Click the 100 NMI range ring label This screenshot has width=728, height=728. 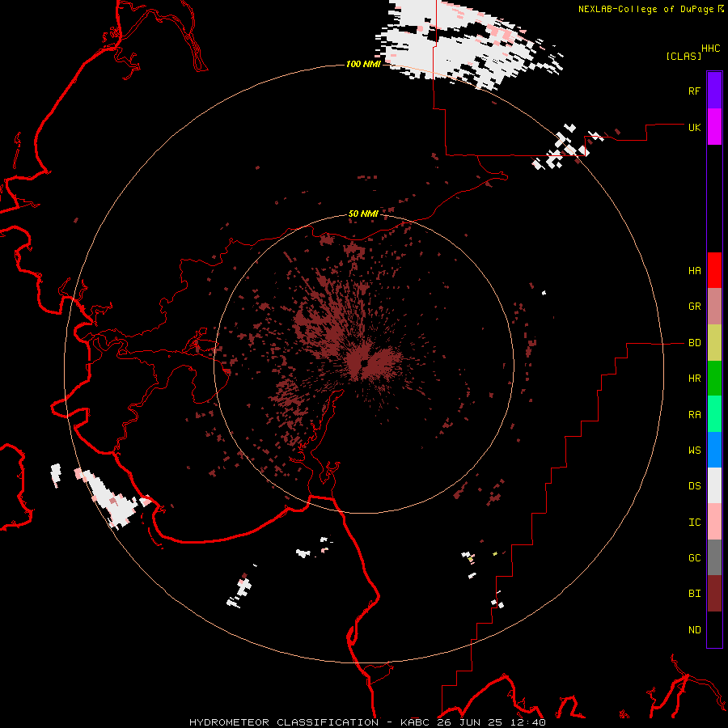[x=363, y=64]
